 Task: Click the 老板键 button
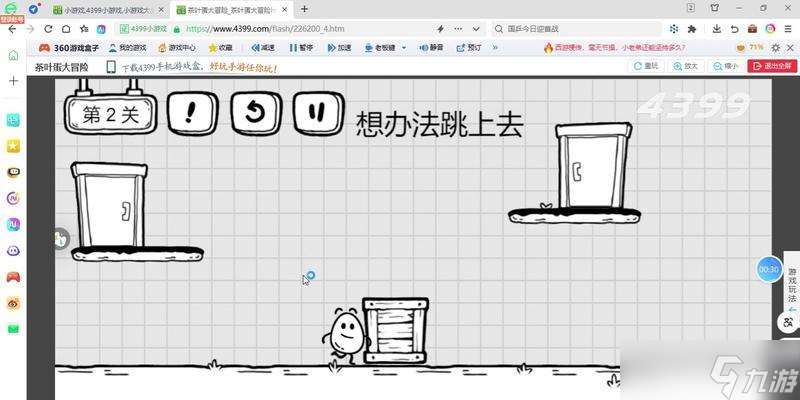pyautogui.click(x=381, y=47)
